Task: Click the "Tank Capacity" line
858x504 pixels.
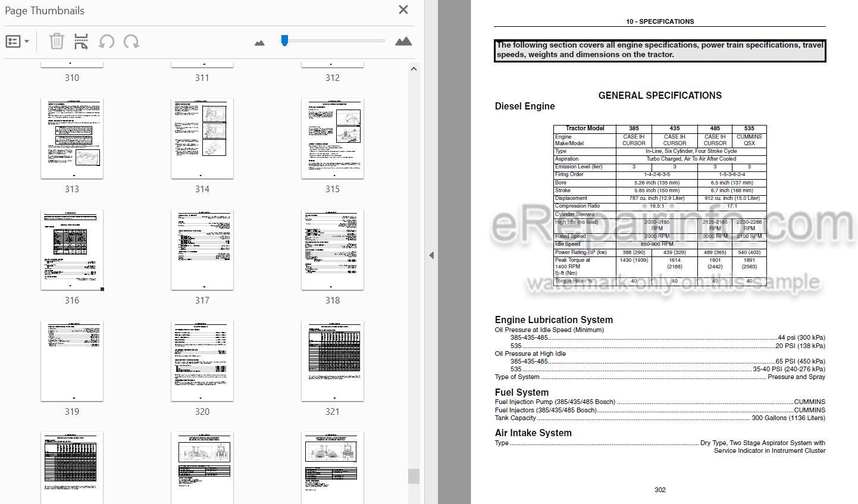Action: 660,418
